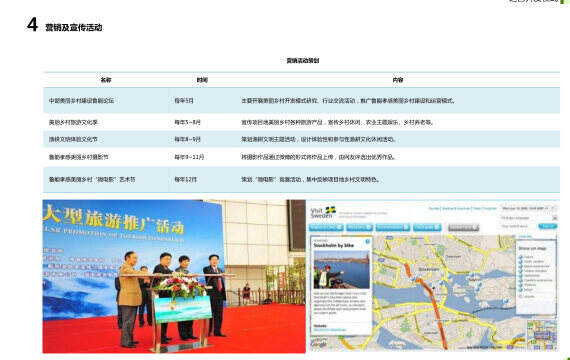Image resolution: width=570 pixels, height=360 pixels.
Task: Click the grey toolbar button above the map
Action: (x=463, y=228)
